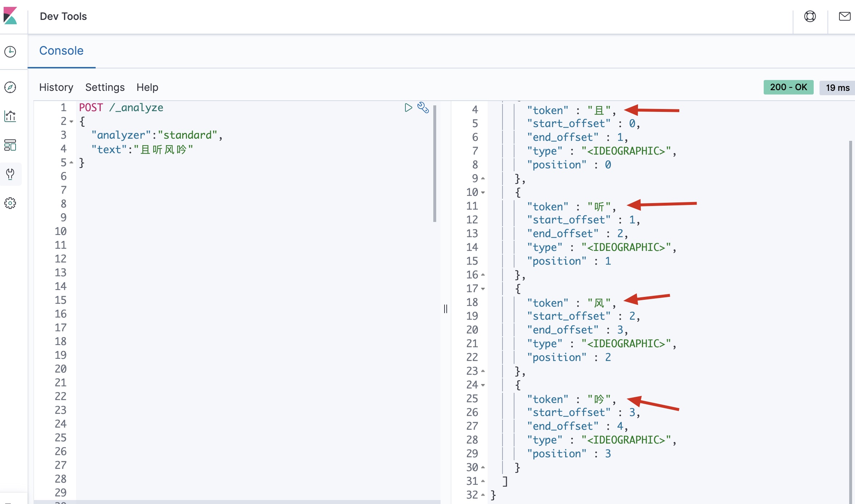
Task: Open the help lifebuoy icon
Action: point(810,16)
